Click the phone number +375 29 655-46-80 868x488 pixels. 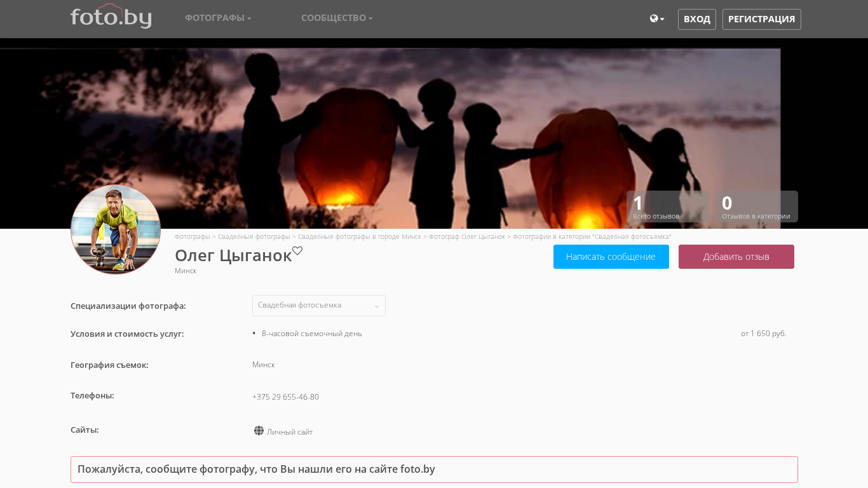(x=285, y=397)
